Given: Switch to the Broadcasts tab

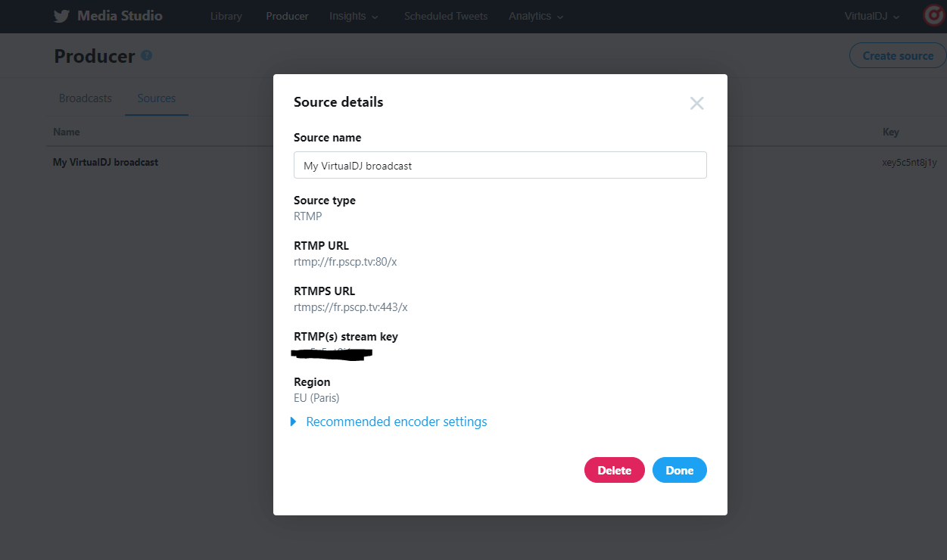Looking at the screenshot, I should point(86,98).
